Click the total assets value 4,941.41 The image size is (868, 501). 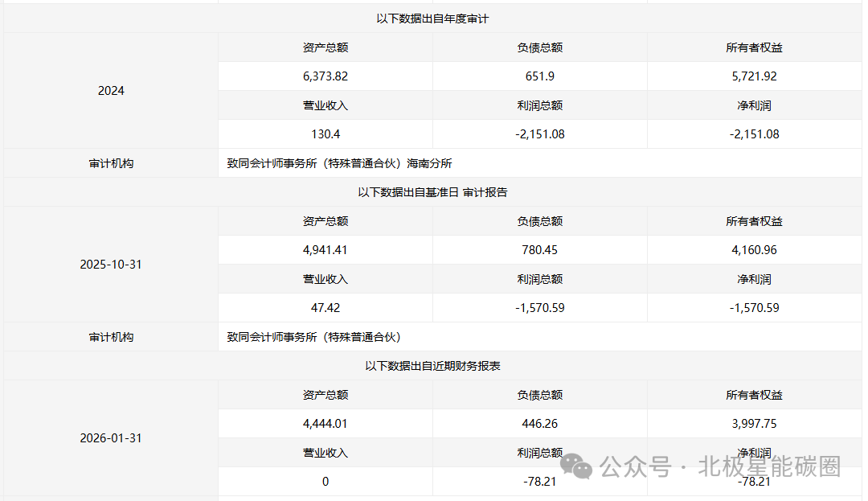pyautogui.click(x=325, y=250)
